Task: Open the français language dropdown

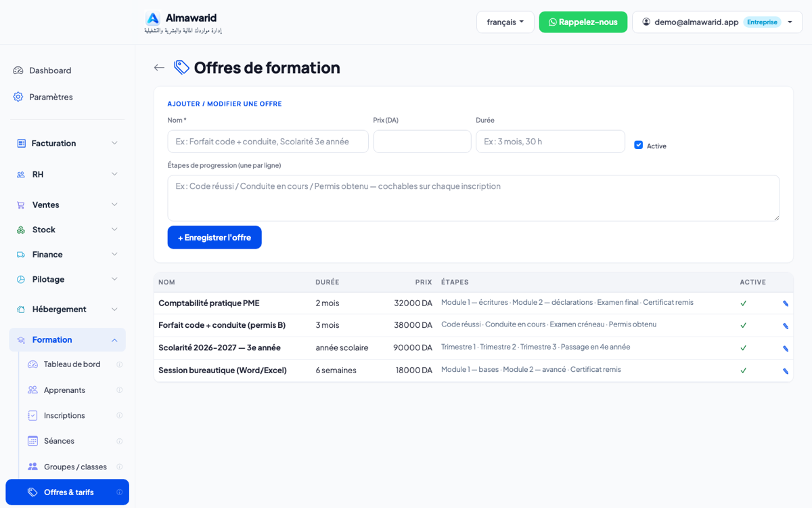Action: point(505,22)
